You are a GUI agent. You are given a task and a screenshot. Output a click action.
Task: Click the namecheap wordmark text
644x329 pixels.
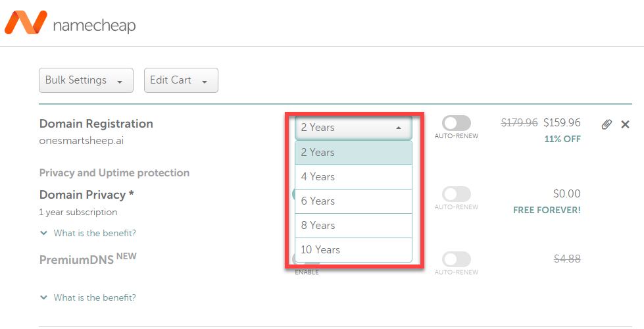[x=95, y=26]
